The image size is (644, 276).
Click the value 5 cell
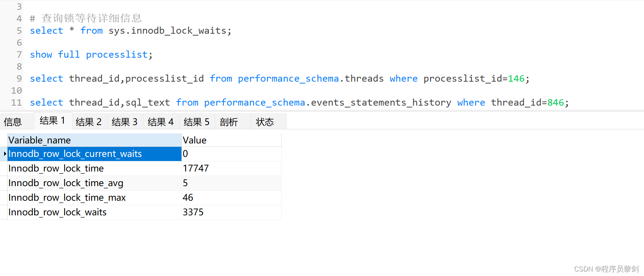pos(231,183)
